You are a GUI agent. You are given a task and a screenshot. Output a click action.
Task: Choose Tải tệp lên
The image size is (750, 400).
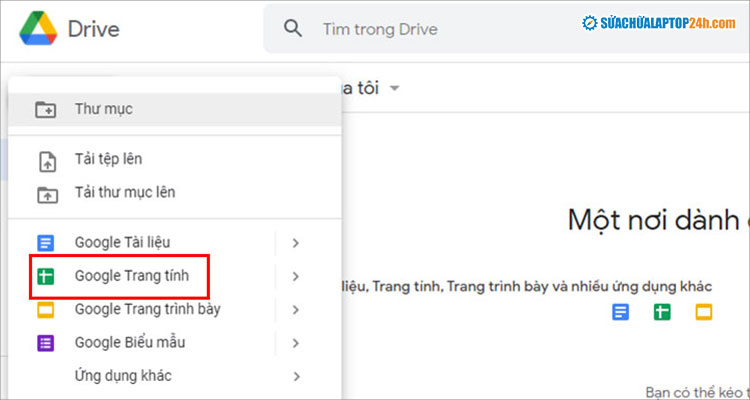tap(108, 159)
